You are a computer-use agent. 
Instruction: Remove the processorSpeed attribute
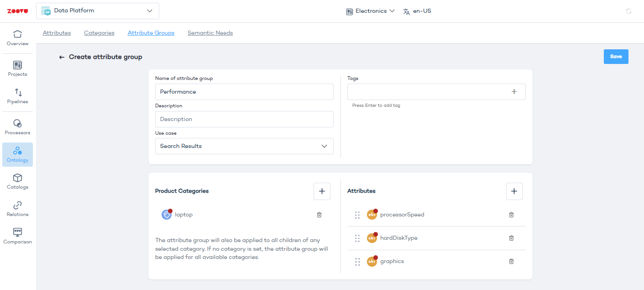pyautogui.click(x=511, y=215)
